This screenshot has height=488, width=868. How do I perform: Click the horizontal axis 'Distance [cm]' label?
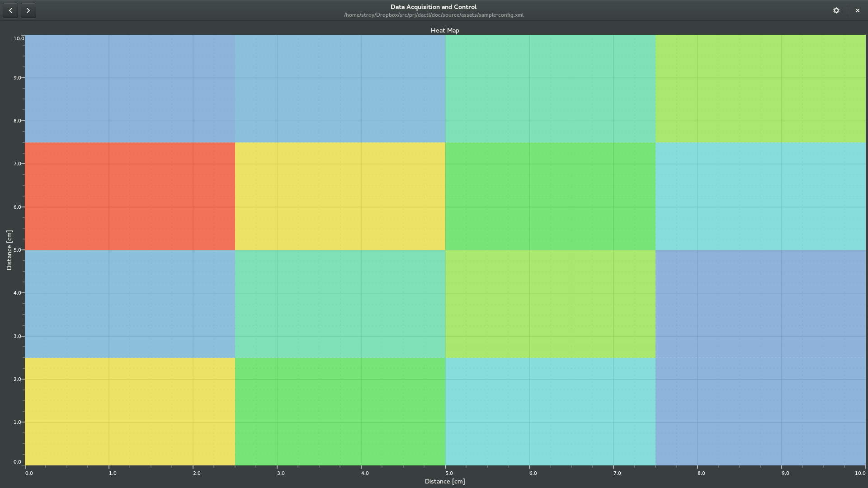(x=445, y=481)
